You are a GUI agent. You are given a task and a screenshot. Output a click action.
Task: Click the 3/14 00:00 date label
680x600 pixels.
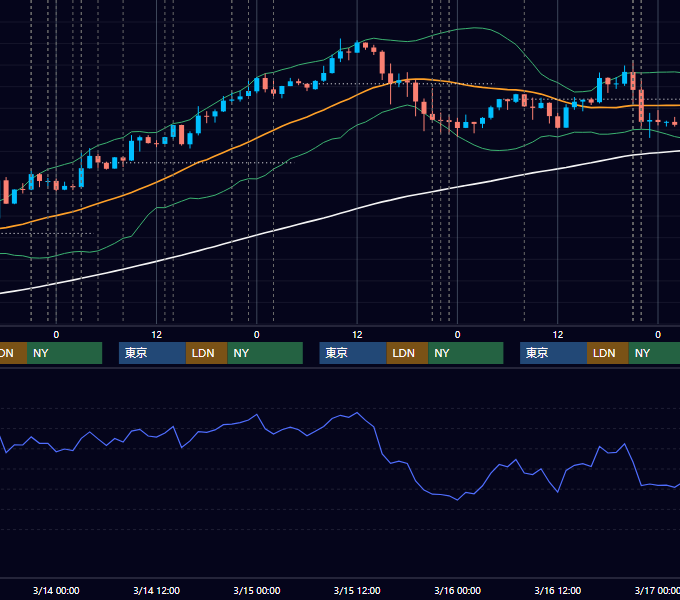[x=56, y=590]
